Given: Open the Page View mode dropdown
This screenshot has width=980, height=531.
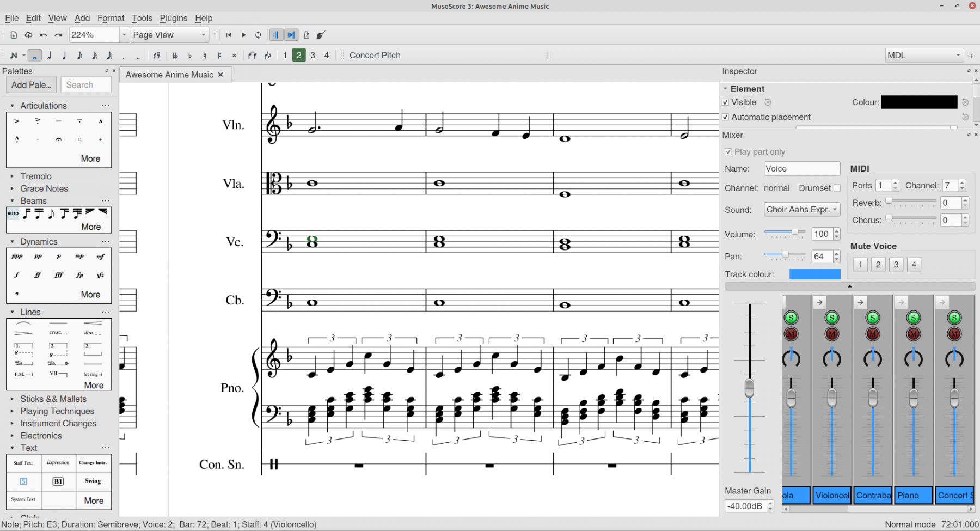Looking at the screenshot, I should (170, 35).
